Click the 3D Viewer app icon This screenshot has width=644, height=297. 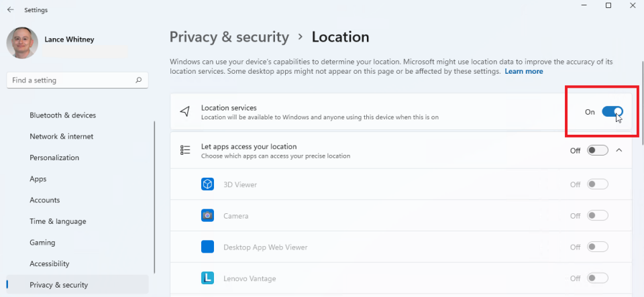tap(207, 184)
